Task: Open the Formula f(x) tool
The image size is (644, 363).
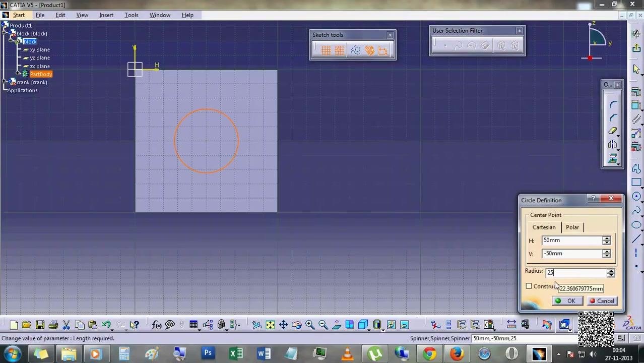Action: (157, 325)
